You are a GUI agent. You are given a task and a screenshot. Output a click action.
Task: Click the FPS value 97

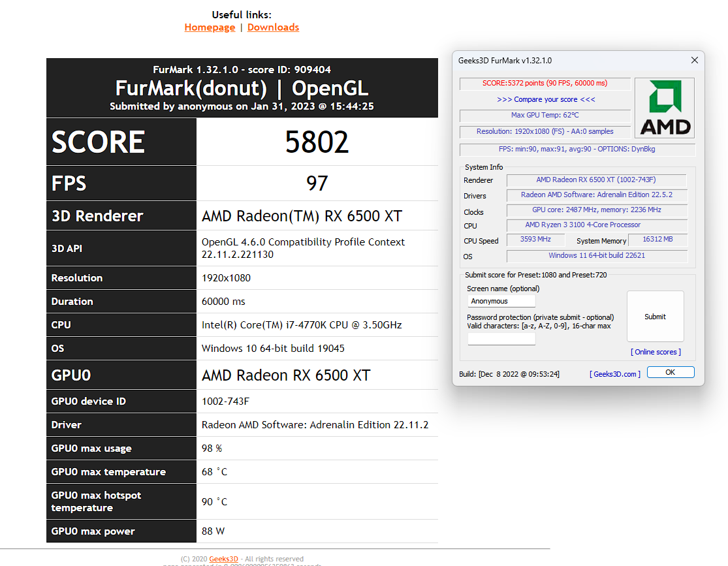(317, 183)
